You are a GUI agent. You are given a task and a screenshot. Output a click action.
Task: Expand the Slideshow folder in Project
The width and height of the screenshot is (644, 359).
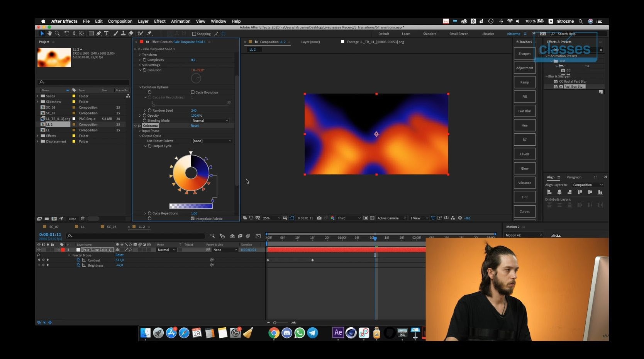coord(38,102)
